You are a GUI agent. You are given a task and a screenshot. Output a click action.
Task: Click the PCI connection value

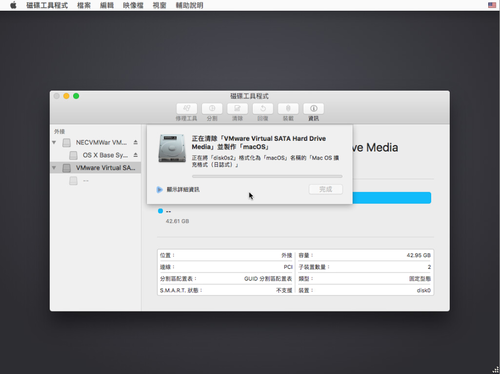(x=288, y=267)
